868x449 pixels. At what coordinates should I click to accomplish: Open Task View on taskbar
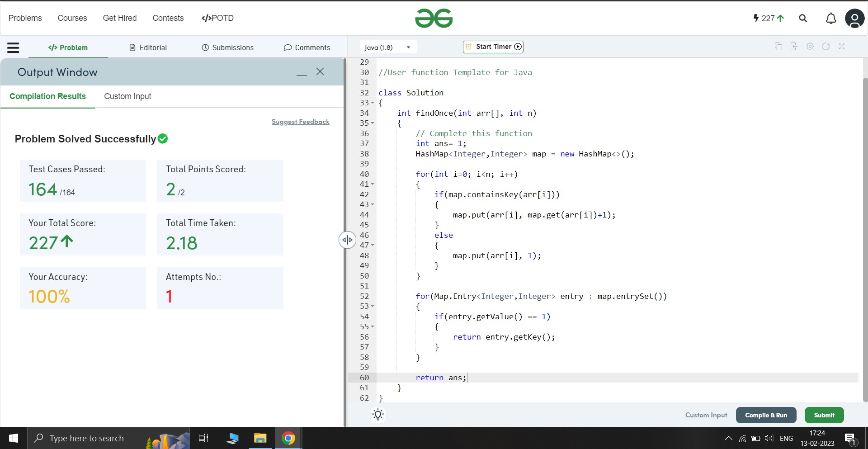203,438
